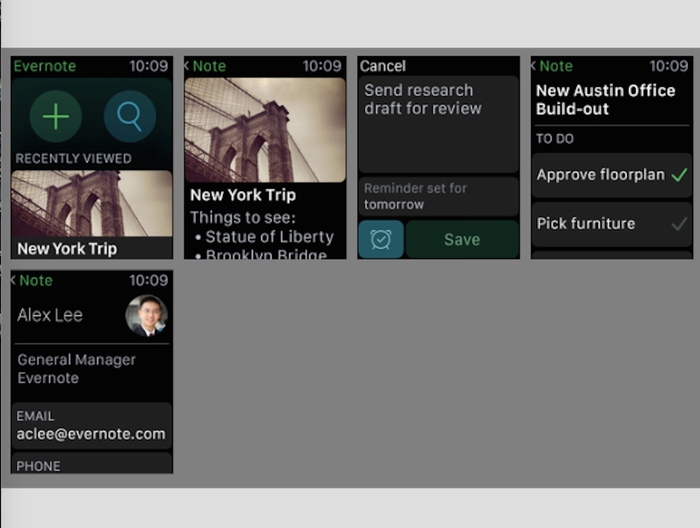The image size is (700, 528).
Task: Tap the large Brooklyn Bridge photo
Action: click(x=265, y=130)
